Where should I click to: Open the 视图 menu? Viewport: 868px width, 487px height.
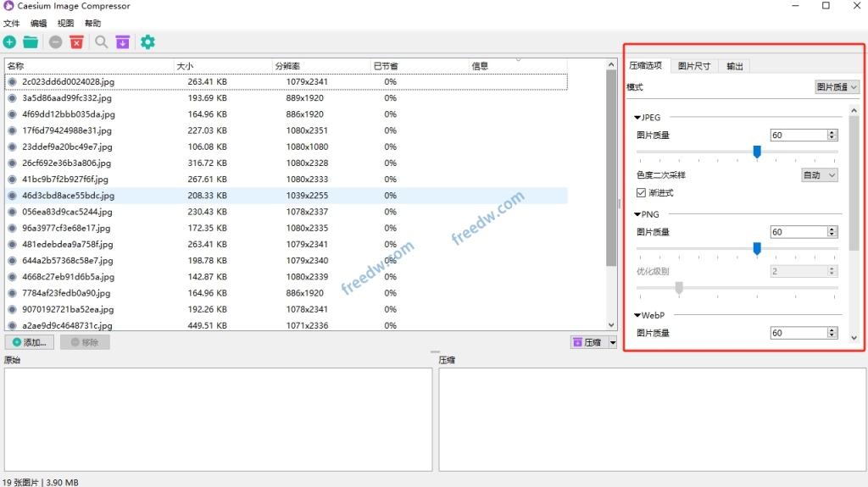tap(66, 23)
